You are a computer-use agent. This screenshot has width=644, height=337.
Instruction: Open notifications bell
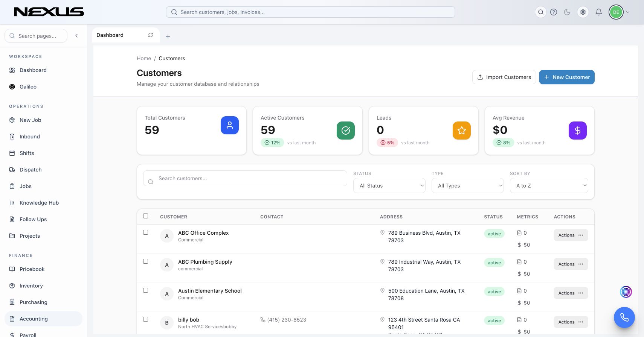pos(599,12)
